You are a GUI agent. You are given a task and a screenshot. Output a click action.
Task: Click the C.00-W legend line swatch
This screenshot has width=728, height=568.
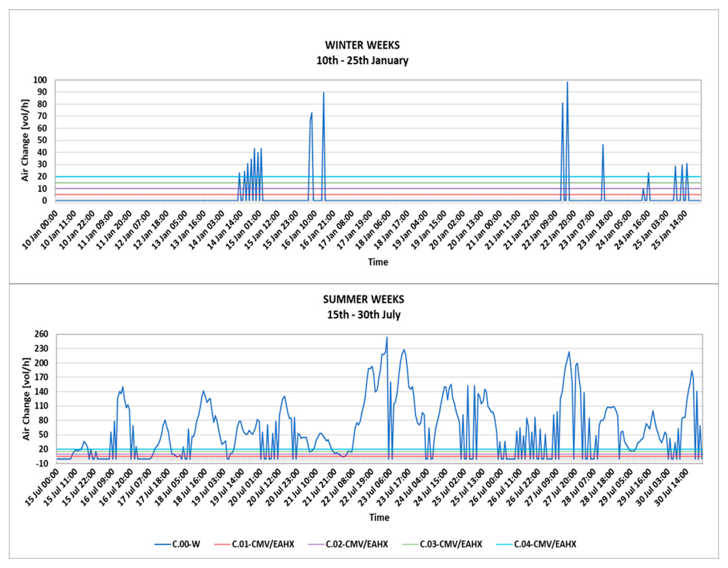(x=162, y=544)
